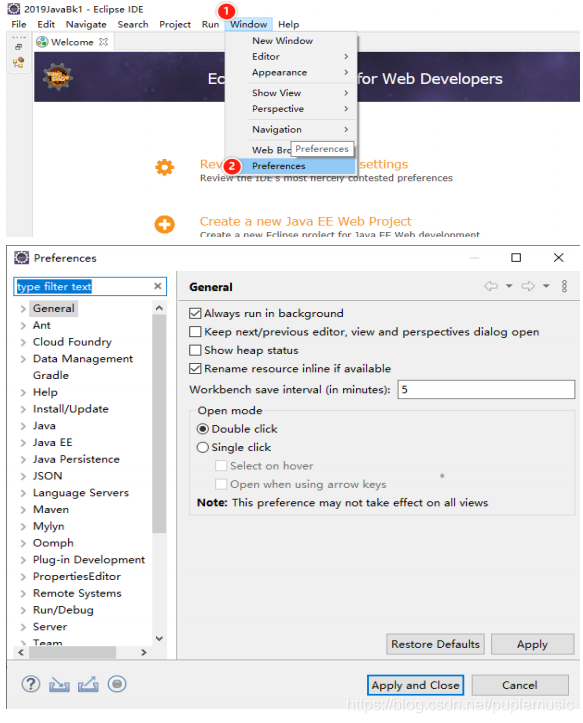The height and width of the screenshot is (723, 583).
Task: Open the Help menu
Action: click(288, 24)
